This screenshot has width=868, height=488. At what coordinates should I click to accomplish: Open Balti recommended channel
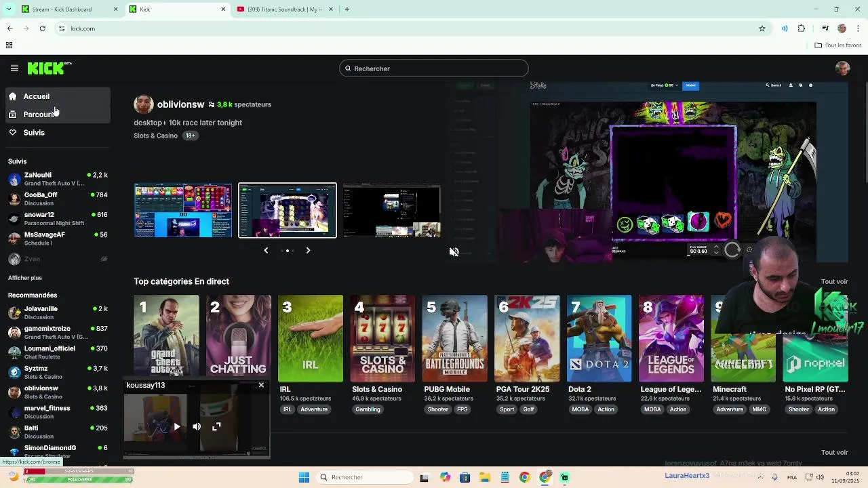pos(58,432)
